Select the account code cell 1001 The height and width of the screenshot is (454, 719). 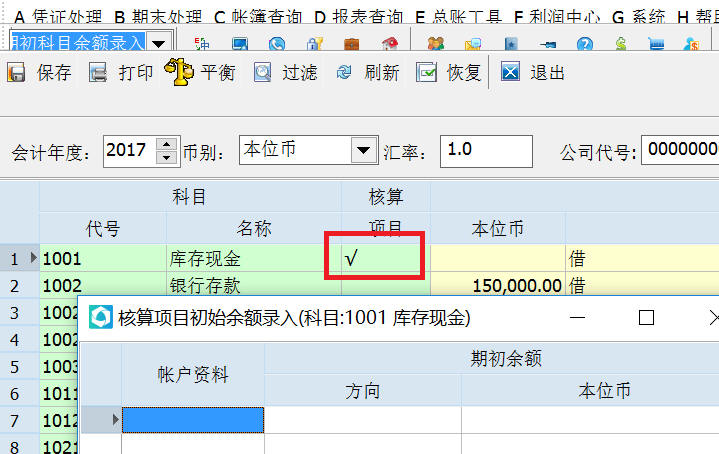(103, 258)
